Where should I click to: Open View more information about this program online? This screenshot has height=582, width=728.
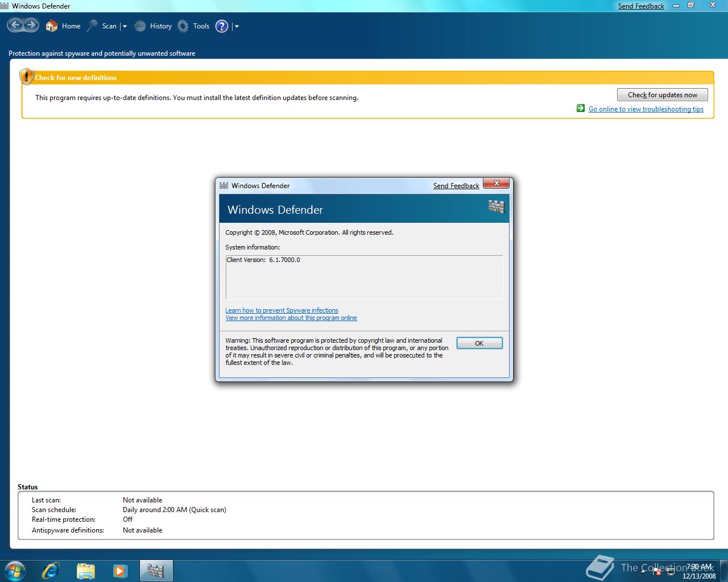(291, 318)
